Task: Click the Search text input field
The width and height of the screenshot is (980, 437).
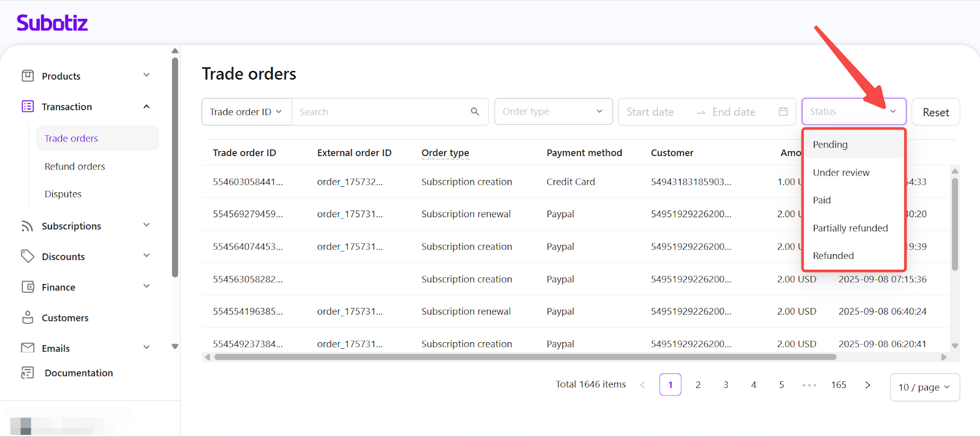Action: click(x=380, y=112)
